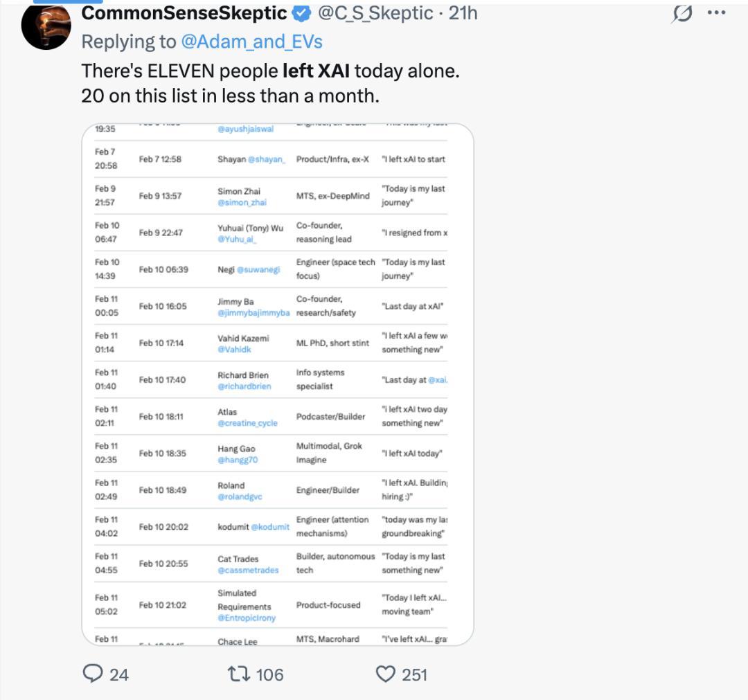
Task: Click the @simon_zhai handle in the table
Action: click(x=242, y=203)
